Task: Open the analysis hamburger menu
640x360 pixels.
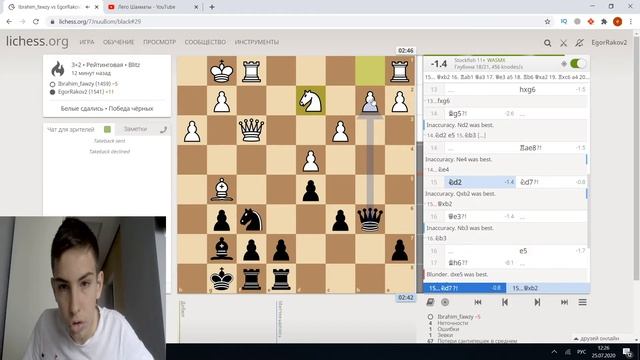Action: [582, 302]
